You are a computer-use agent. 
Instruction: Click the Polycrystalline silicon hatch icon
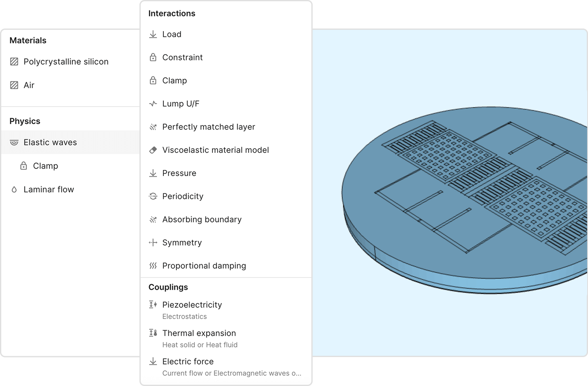pyautogui.click(x=14, y=62)
